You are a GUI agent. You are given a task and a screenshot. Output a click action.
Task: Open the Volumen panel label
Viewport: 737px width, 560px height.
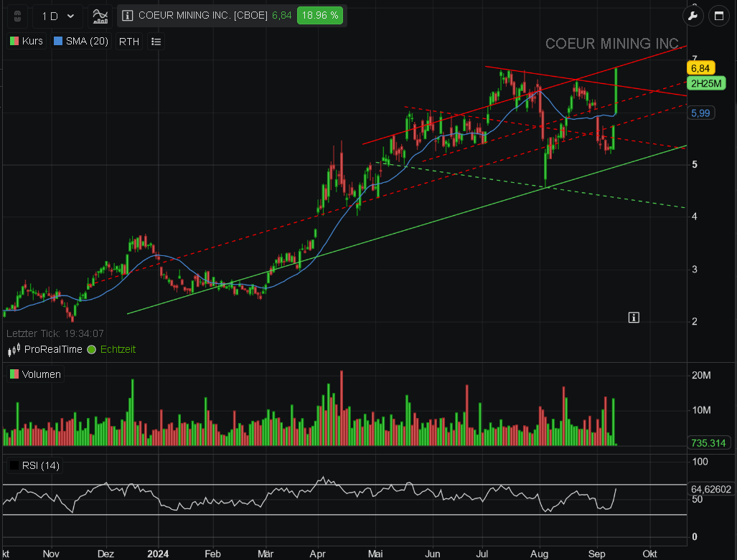[42, 374]
